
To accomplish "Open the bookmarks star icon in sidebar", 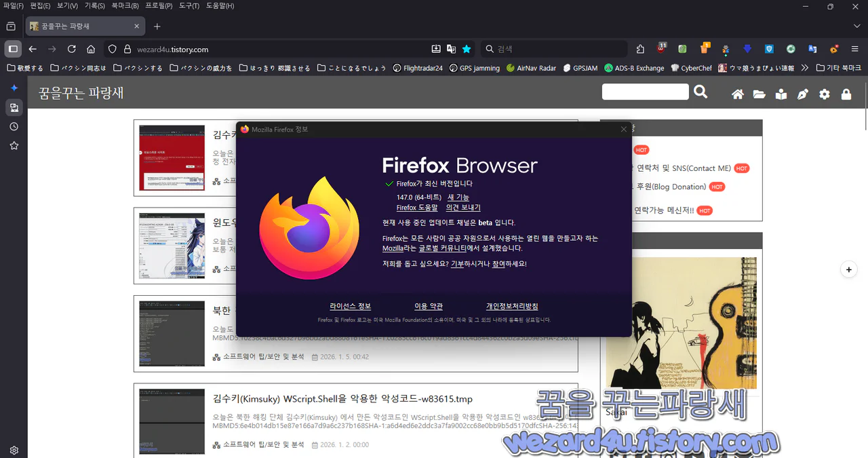I will [x=14, y=145].
